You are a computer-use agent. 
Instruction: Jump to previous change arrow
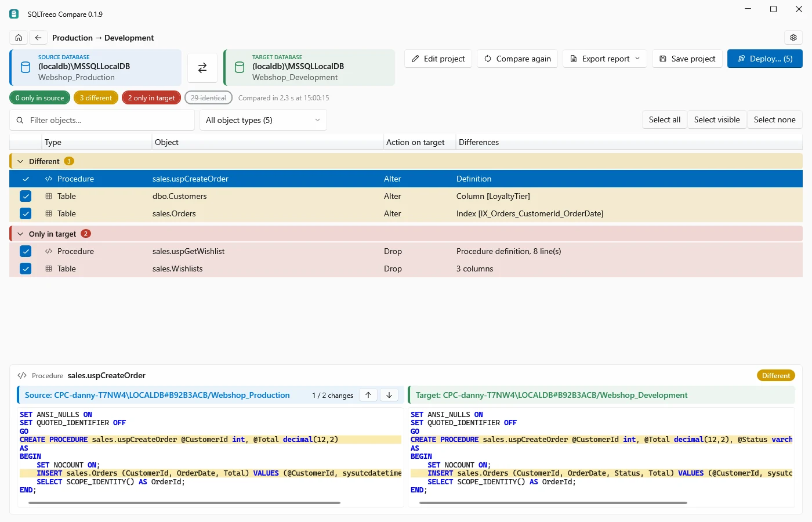click(x=368, y=395)
